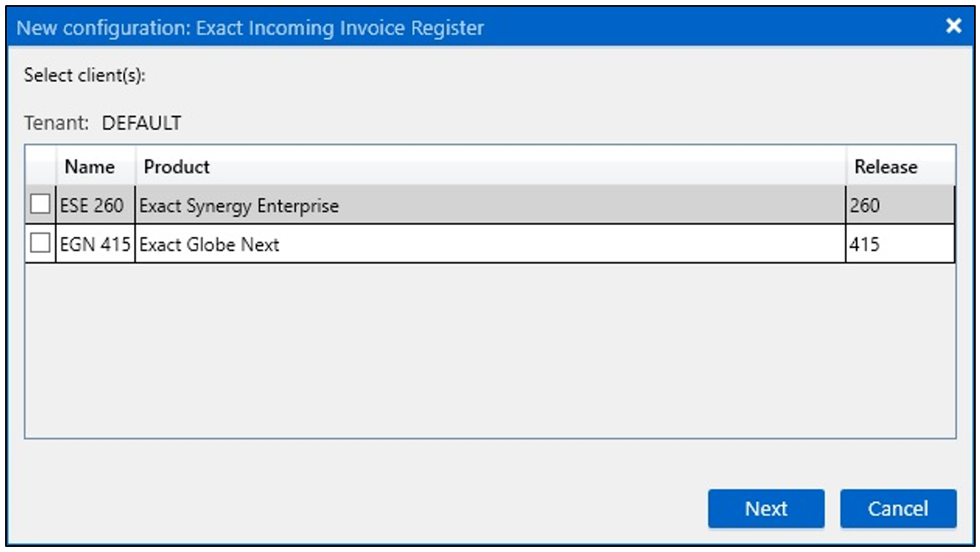
Task: Tick the EGN 415 client checkbox
Action: 40,243
